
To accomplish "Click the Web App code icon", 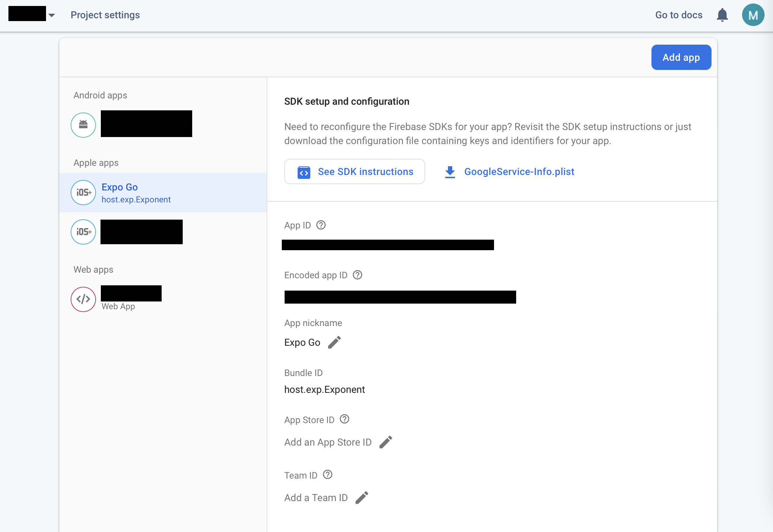I will tap(83, 299).
